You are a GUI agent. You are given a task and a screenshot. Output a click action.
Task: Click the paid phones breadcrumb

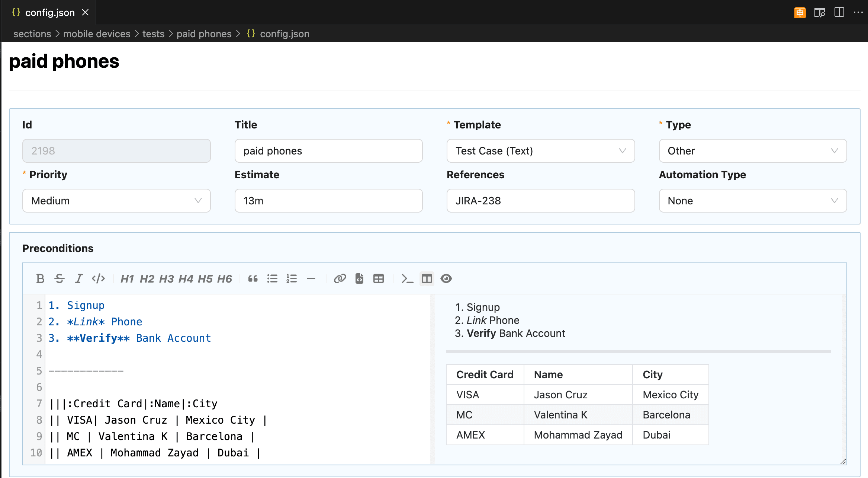coord(204,34)
